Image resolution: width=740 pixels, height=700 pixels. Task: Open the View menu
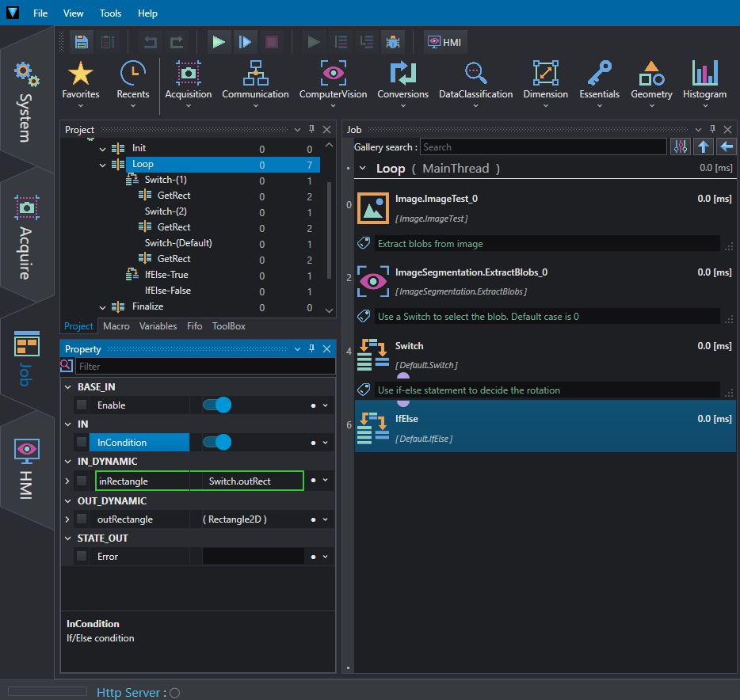point(73,13)
